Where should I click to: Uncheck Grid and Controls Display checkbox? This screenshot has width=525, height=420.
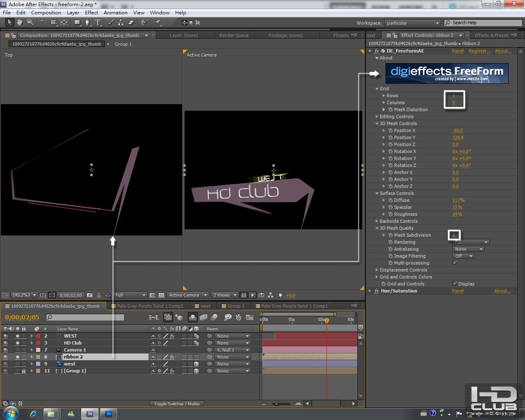[454, 284]
